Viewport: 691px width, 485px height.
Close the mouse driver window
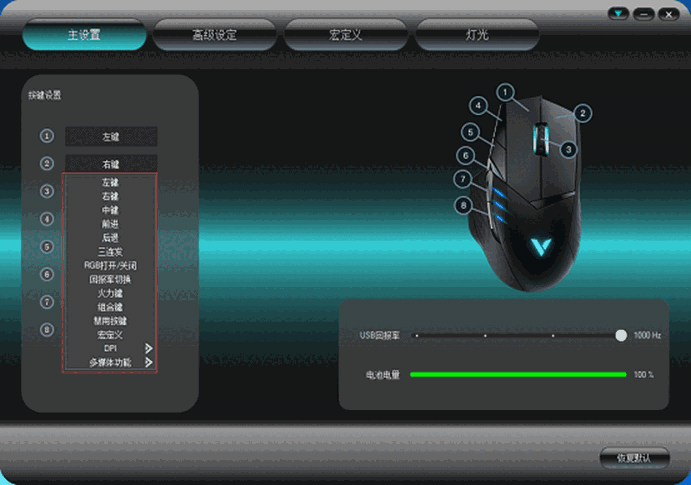[669, 14]
